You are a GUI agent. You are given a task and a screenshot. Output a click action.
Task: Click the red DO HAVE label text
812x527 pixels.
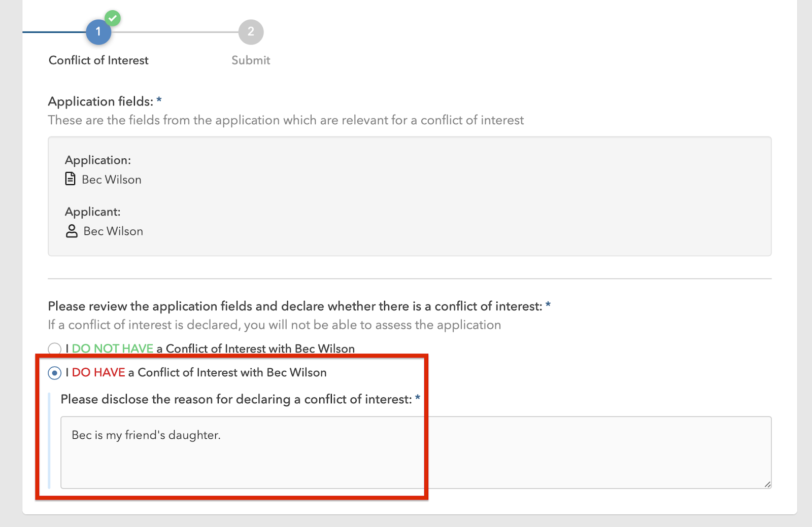98,372
